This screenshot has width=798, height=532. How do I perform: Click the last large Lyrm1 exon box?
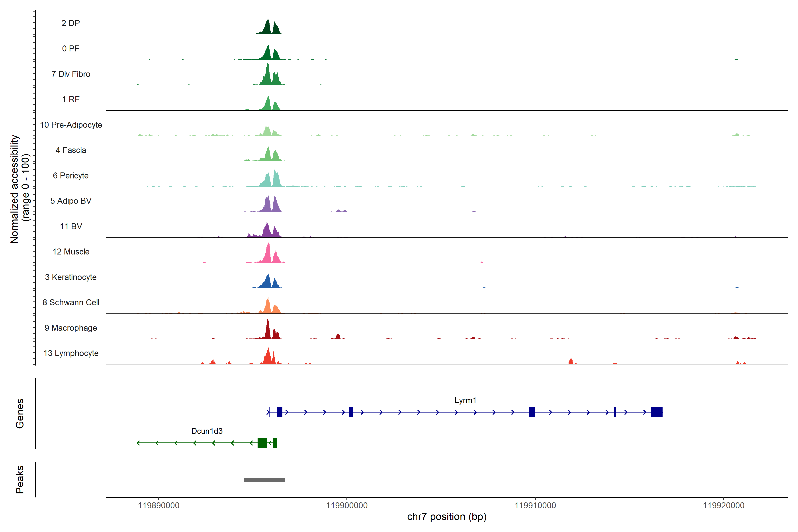pos(657,412)
